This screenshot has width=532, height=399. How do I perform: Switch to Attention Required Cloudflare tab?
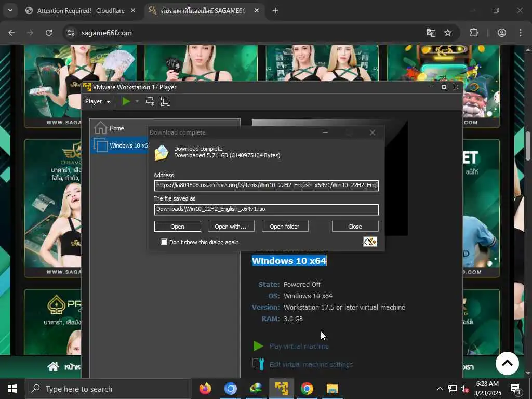click(x=81, y=11)
